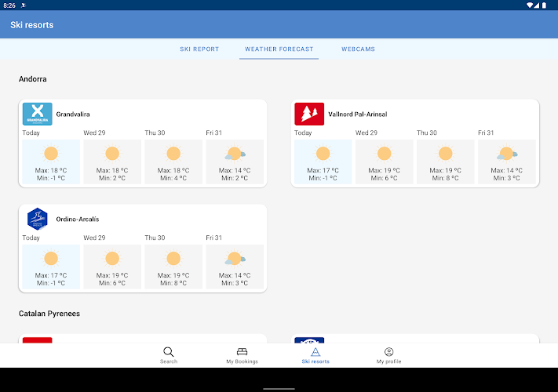Tap the Grandvalira resort logo
This screenshot has height=392, width=558.
pyautogui.click(x=38, y=114)
